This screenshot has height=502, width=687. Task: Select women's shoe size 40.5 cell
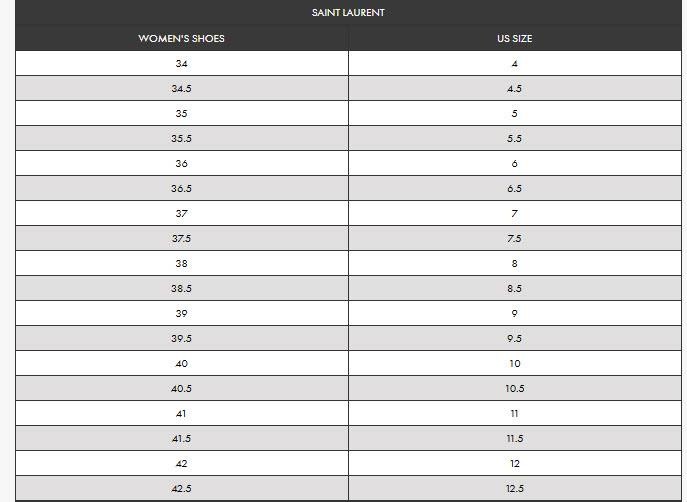pyautogui.click(x=181, y=389)
